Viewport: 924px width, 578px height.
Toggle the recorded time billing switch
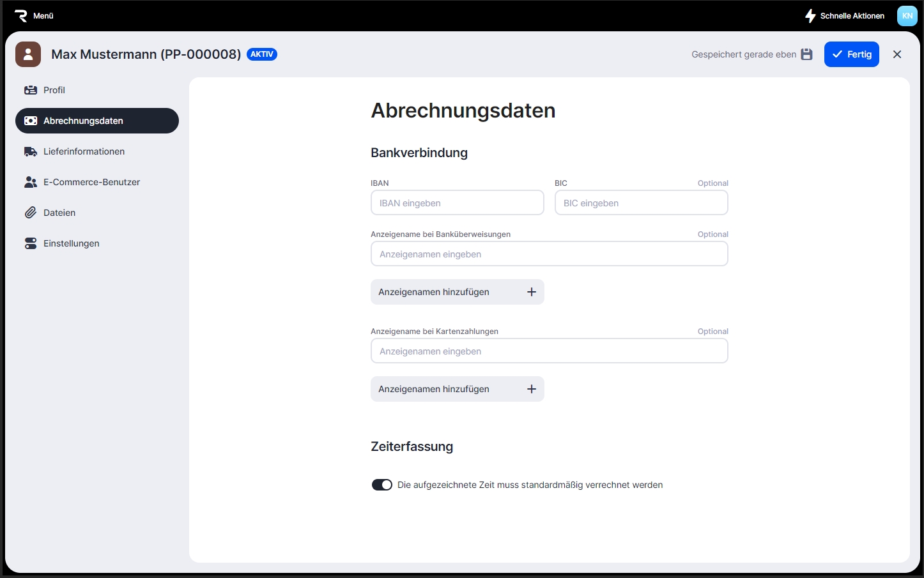click(x=382, y=485)
